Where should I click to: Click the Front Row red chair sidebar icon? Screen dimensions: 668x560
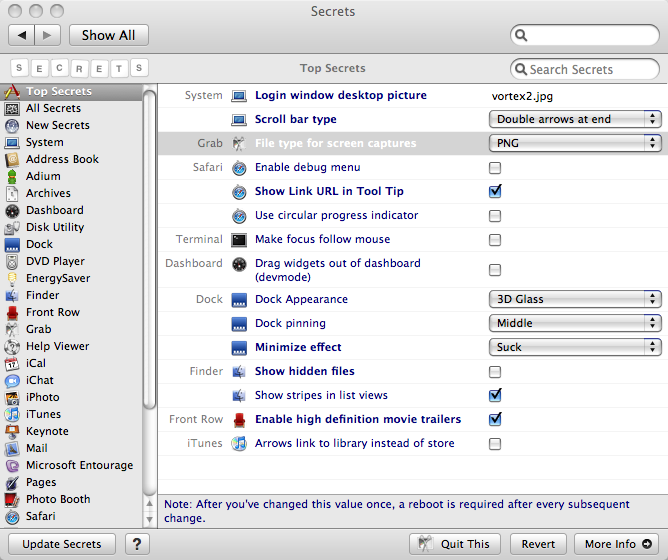tap(12, 312)
